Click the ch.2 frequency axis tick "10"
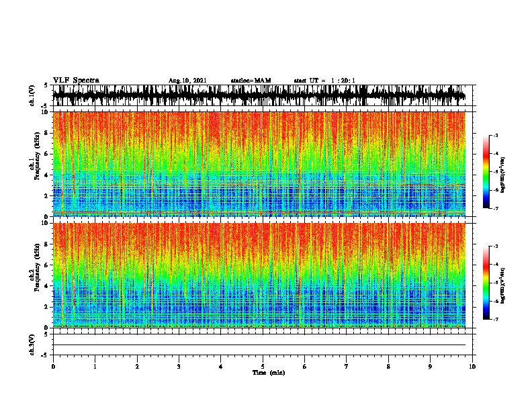The height and width of the screenshot is (411, 532). [x=46, y=223]
